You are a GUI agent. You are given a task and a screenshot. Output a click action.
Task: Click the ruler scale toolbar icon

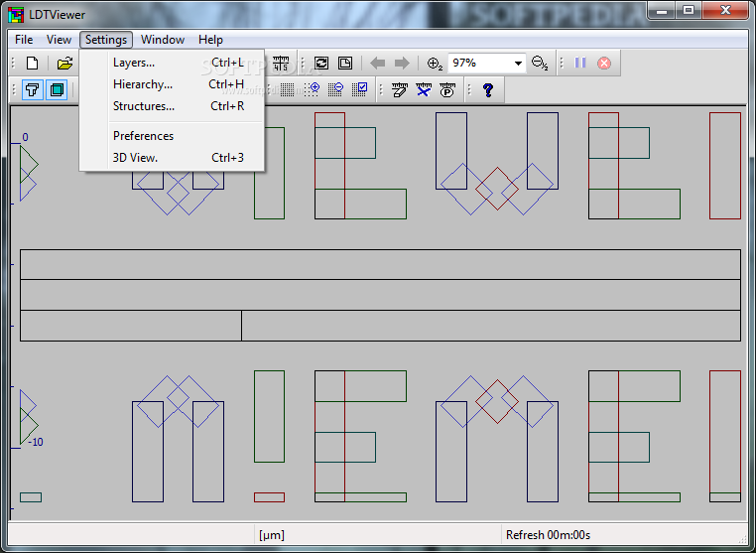click(x=281, y=64)
